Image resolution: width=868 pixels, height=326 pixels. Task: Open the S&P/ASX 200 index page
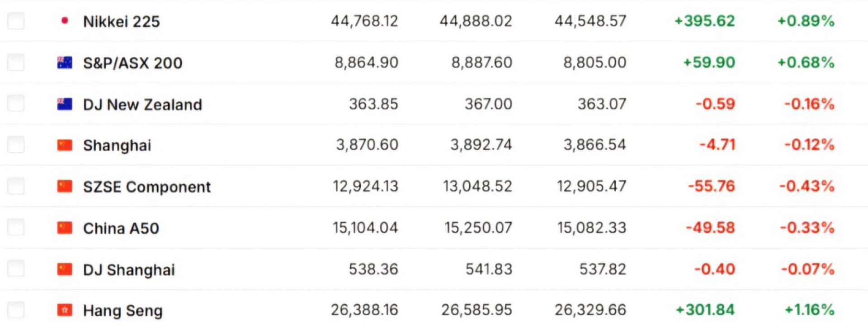tap(132, 63)
